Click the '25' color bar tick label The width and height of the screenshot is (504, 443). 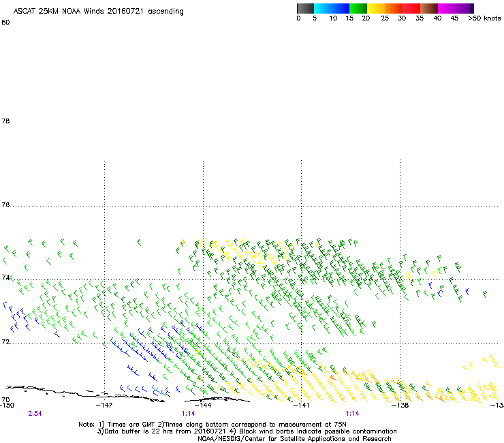tap(385, 18)
